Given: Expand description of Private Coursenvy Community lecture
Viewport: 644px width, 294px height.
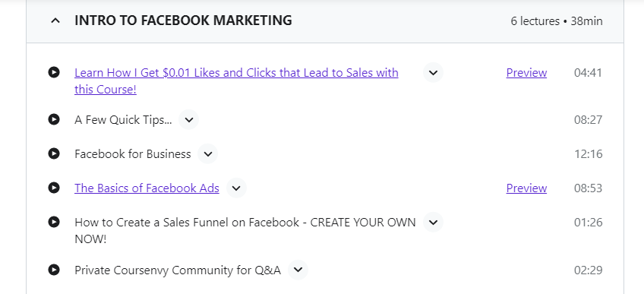Looking at the screenshot, I should click(298, 270).
